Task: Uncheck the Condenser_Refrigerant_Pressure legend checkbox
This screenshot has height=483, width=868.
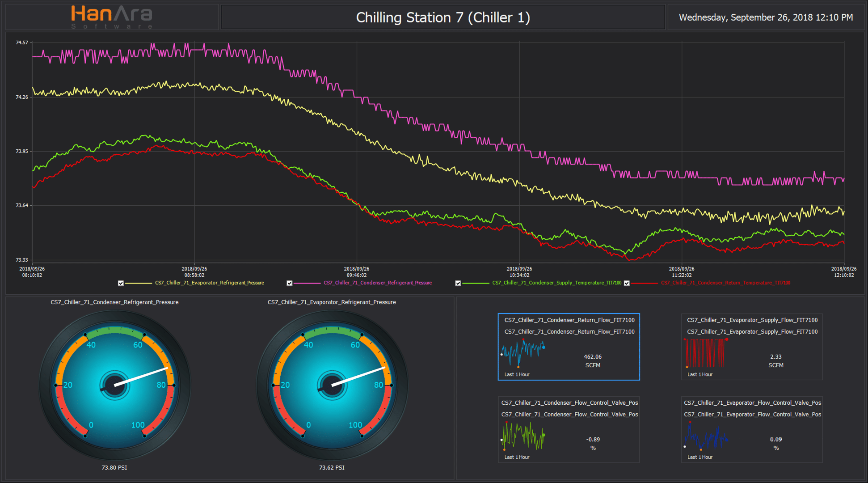Action: pos(289,283)
